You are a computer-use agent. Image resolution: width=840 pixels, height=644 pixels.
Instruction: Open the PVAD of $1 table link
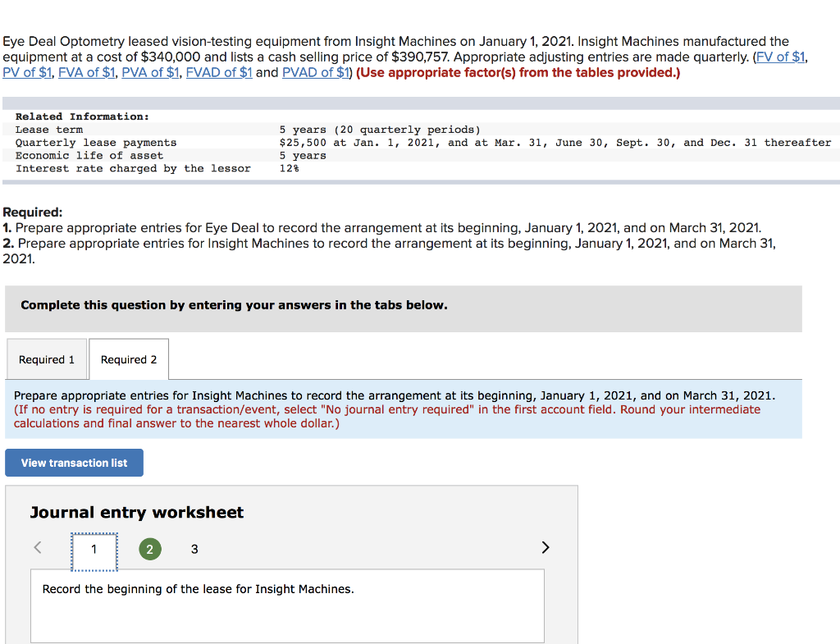click(x=316, y=72)
